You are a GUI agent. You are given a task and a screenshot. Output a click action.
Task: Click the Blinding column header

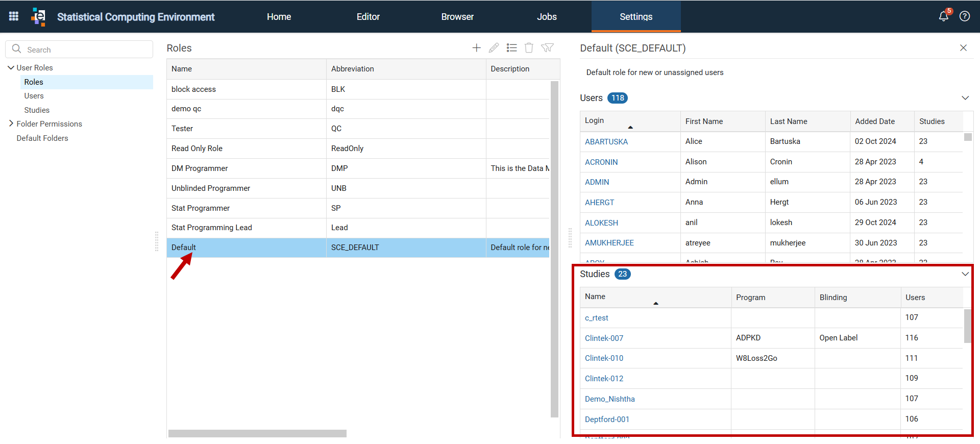[x=857, y=297]
